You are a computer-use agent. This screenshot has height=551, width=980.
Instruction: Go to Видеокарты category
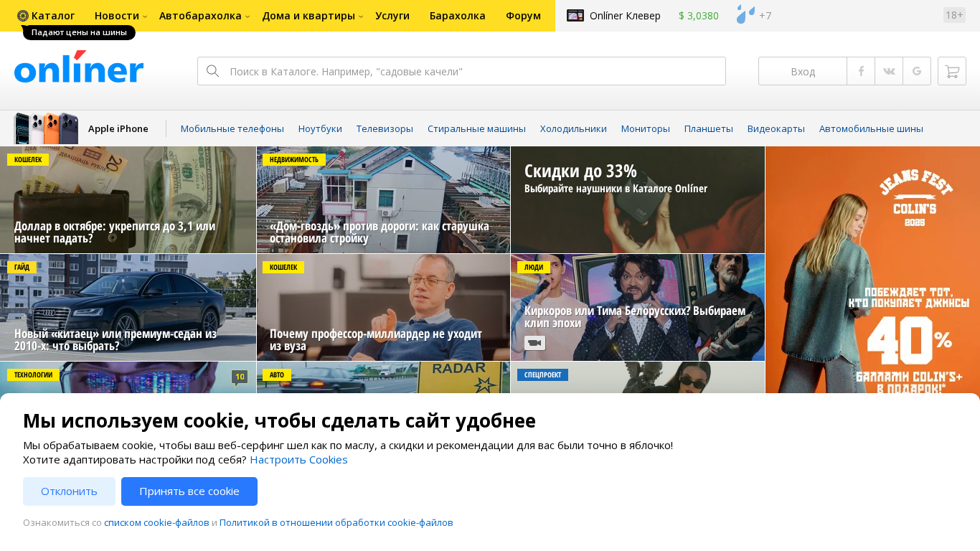[776, 128]
